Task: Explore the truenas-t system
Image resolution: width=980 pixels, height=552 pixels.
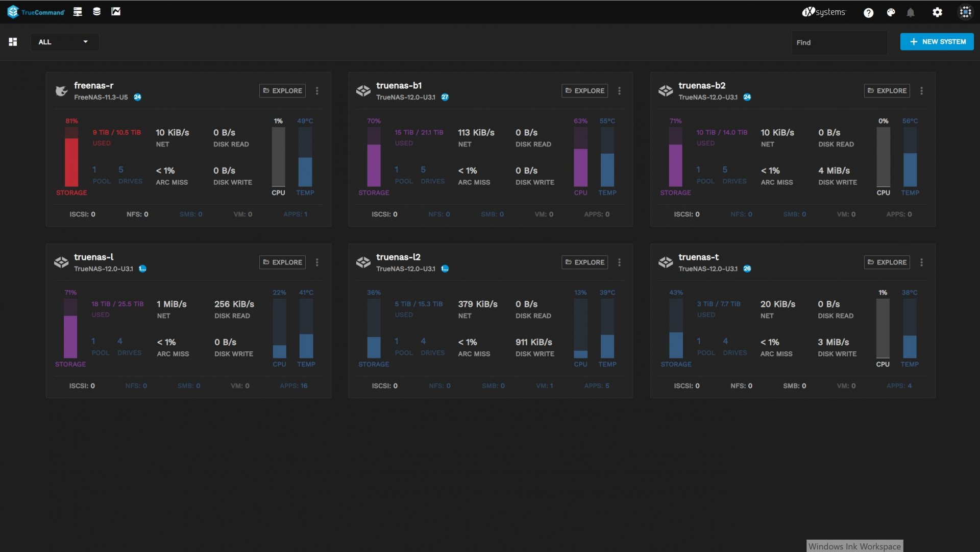Action: pos(887,262)
